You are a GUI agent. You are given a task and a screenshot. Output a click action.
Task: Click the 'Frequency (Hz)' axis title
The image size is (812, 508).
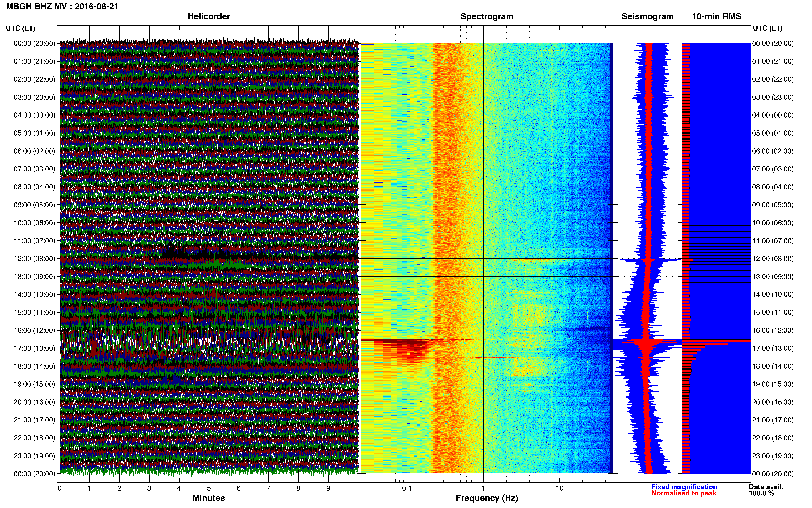pyautogui.click(x=487, y=498)
